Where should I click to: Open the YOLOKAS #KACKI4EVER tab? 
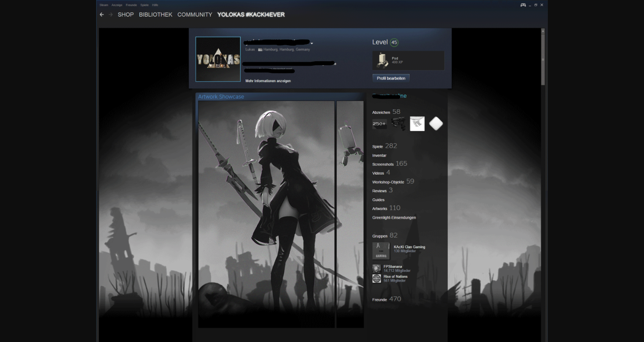click(251, 15)
